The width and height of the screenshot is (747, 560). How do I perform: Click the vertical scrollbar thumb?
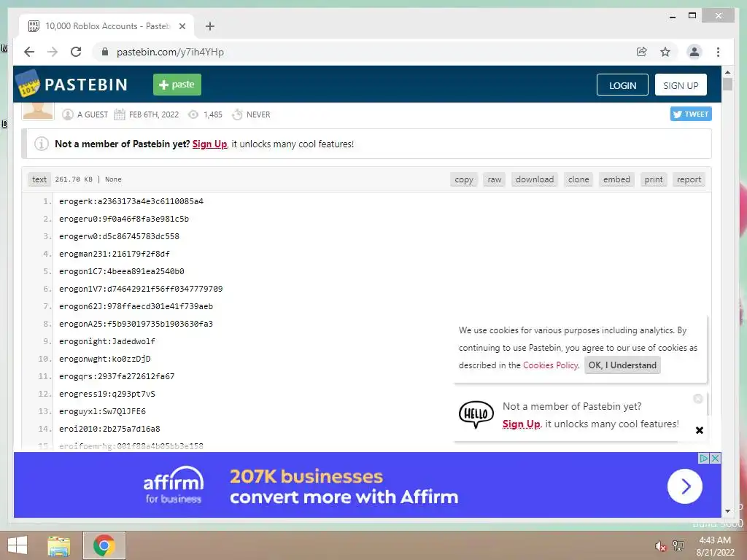click(x=727, y=85)
